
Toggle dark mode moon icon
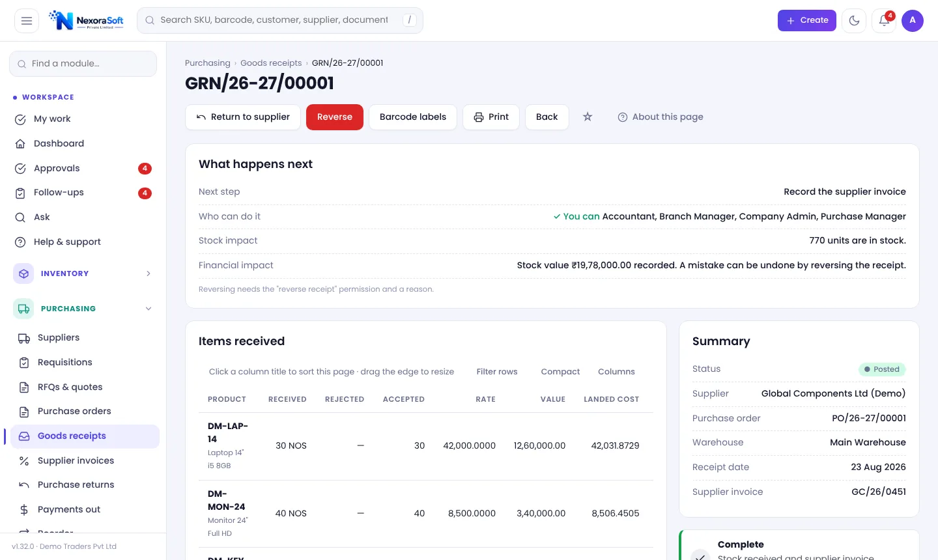[x=854, y=21]
